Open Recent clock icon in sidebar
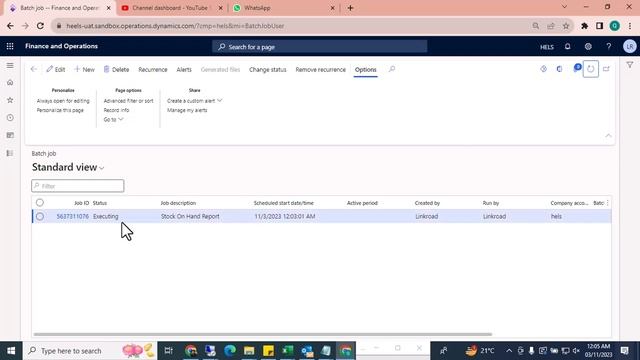Screen dimensions: 640x360 (x=10, y=118)
